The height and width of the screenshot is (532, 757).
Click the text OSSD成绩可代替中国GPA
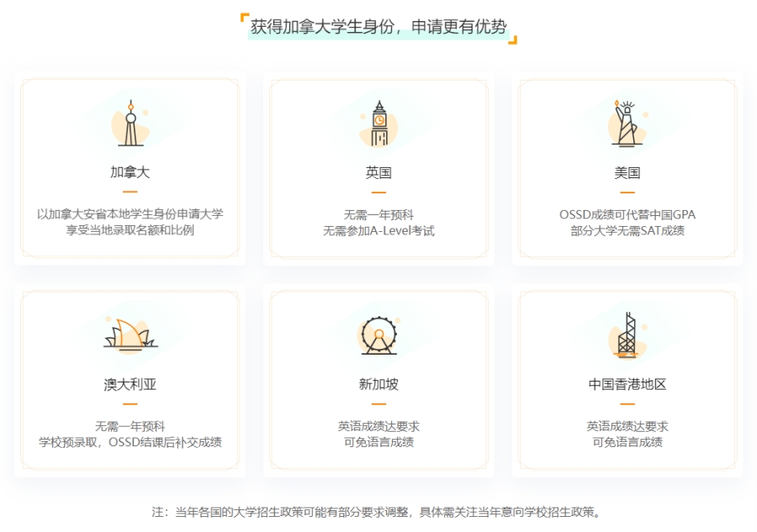coord(627,214)
